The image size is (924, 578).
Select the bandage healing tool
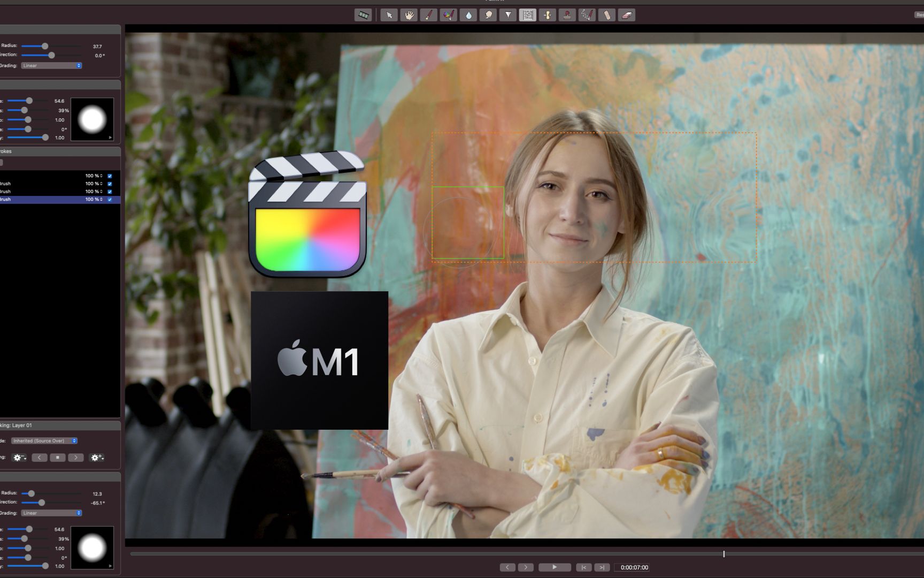point(607,15)
